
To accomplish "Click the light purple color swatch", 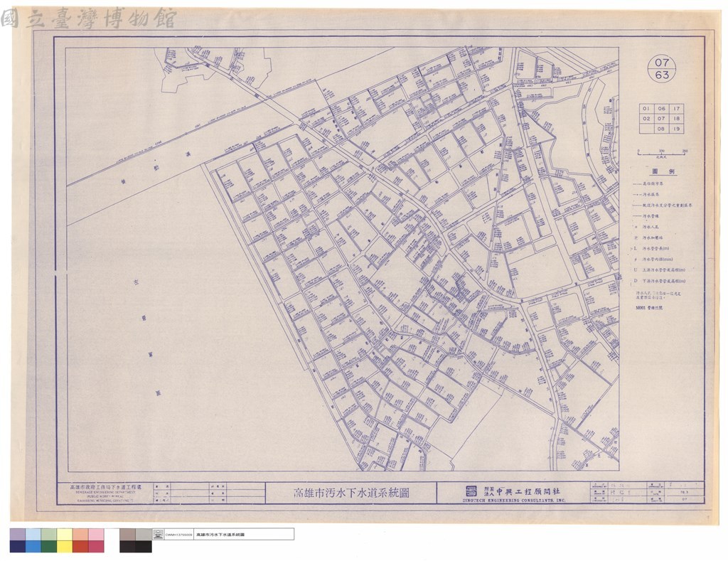I will 18,535.
